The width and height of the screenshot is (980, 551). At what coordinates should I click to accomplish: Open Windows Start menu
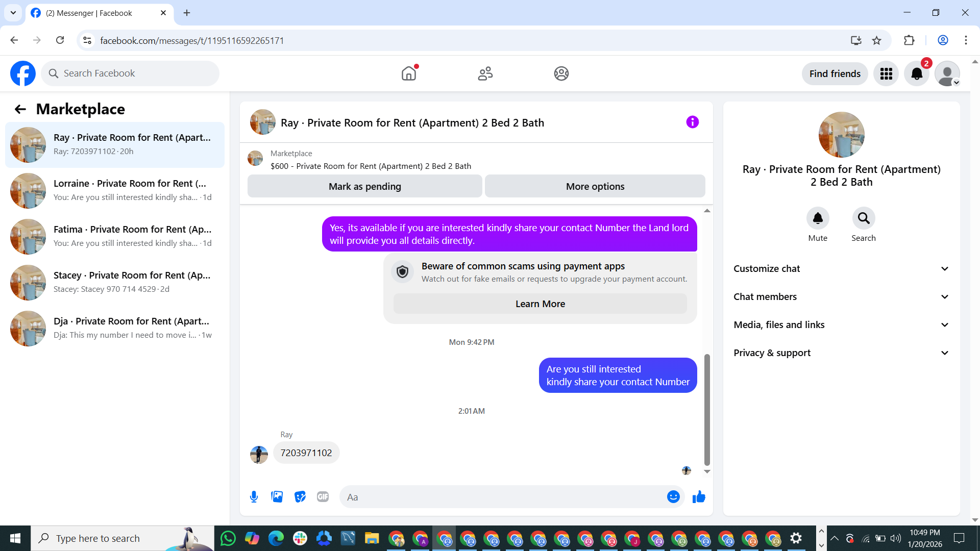(x=15, y=538)
